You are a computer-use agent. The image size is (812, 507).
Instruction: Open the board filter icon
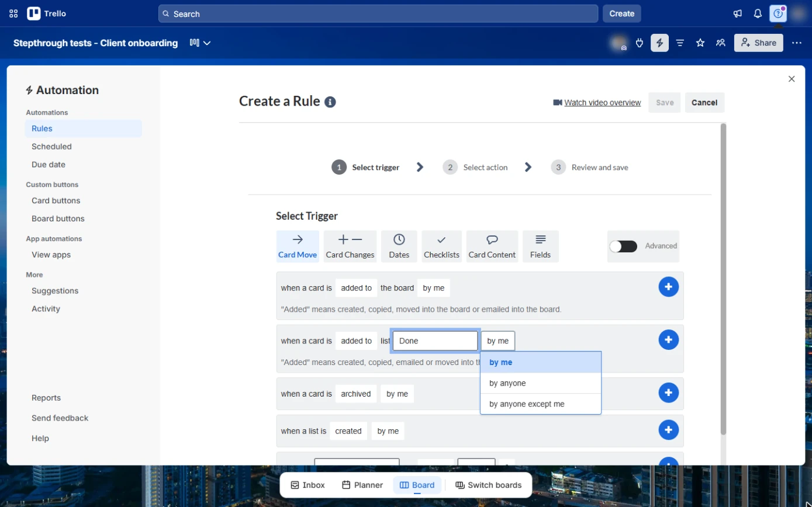coord(680,43)
